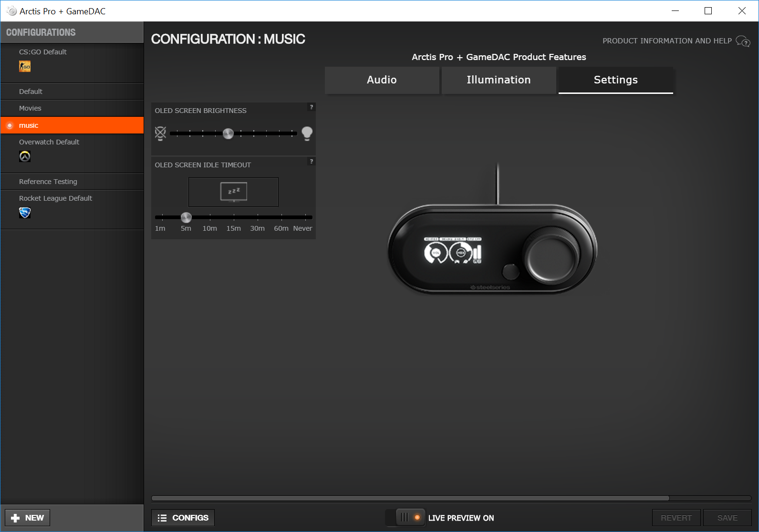The width and height of the screenshot is (759, 532).
Task: Set idle timeout to 60m
Action: (281, 228)
